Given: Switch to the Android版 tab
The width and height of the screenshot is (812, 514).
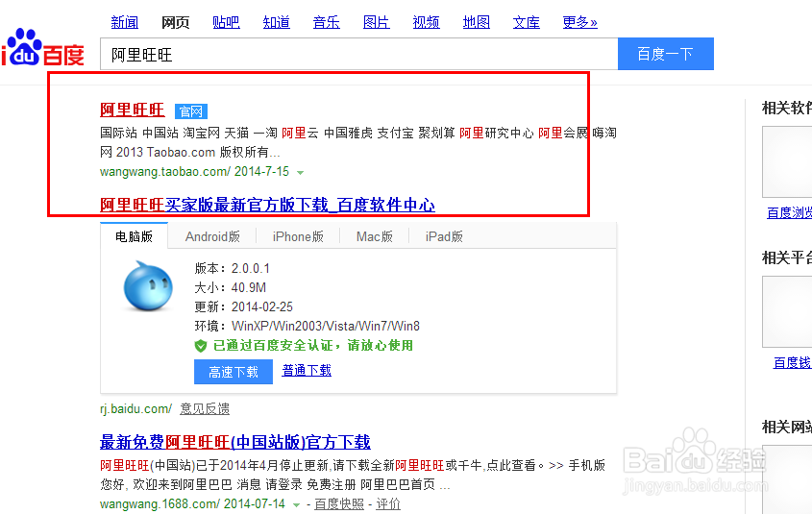Looking at the screenshot, I should [x=212, y=236].
